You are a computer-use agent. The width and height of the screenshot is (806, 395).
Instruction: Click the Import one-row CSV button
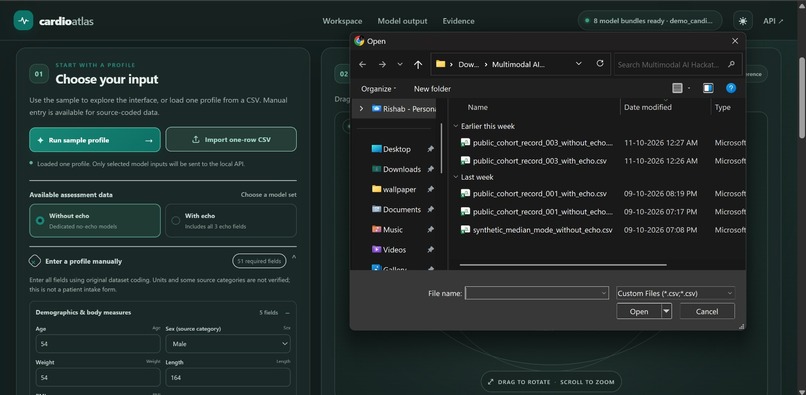coord(231,139)
